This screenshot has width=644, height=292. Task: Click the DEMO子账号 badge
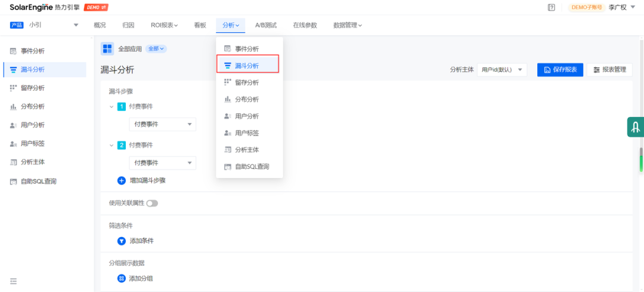(587, 7)
